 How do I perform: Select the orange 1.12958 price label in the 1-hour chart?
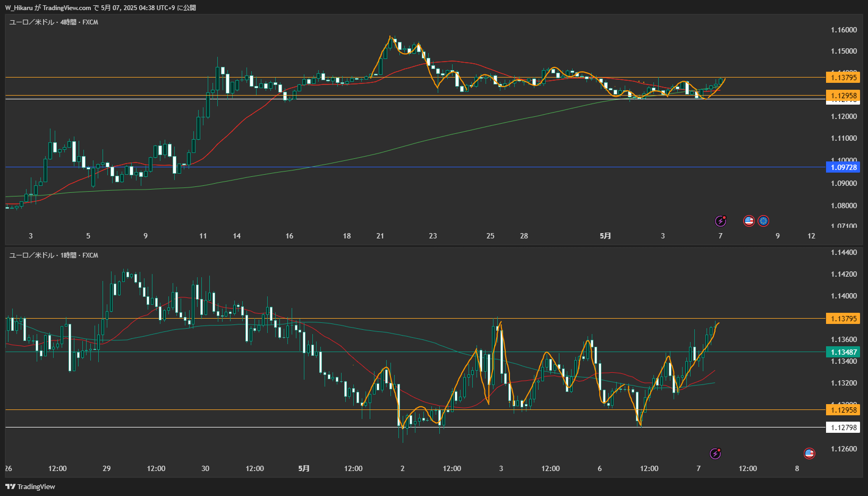pos(843,410)
